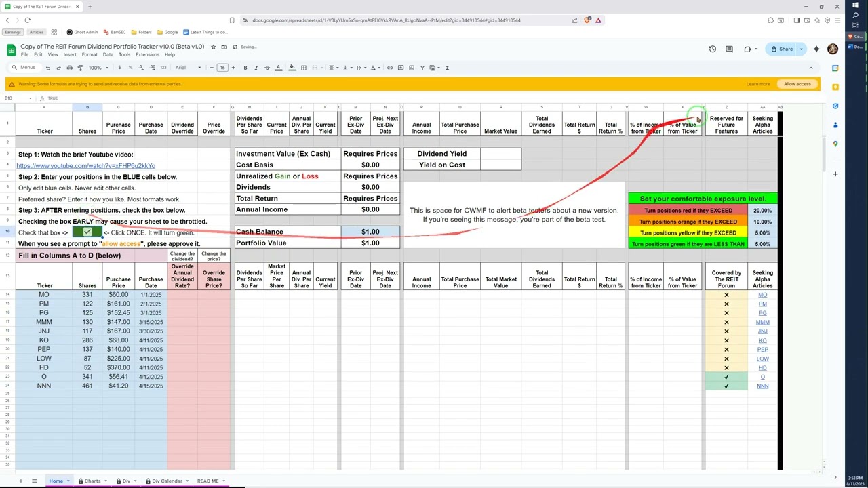Decrease font size with minus button
This screenshot has width=868, height=488.
(x=212, y=68)
